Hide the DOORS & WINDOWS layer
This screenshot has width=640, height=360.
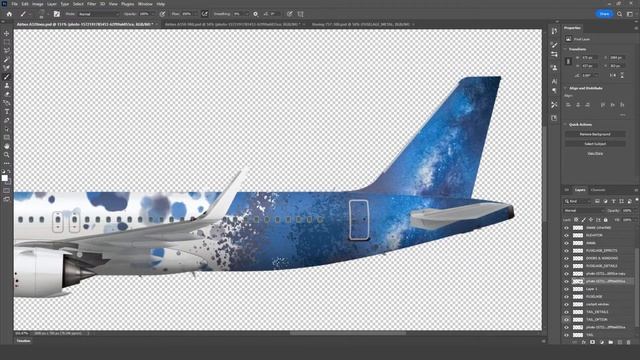[x=566, y=258]
